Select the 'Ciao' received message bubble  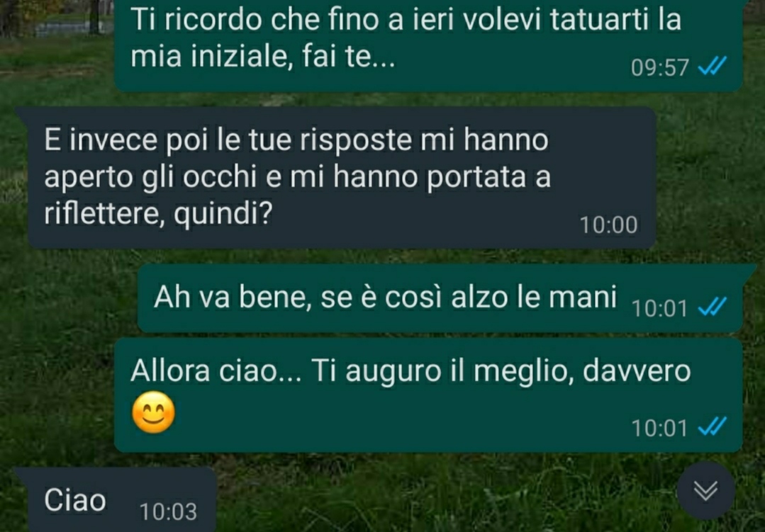[116, 500]
